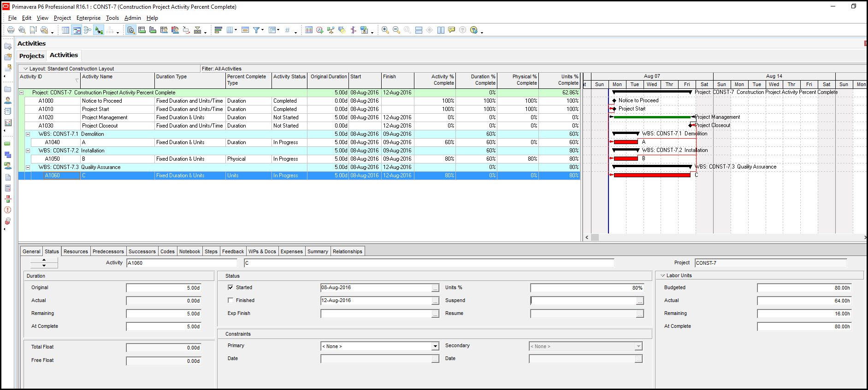Viewport: 868px width, 390px height.
Task: Collapse WBS CONST-7.2 Installation group
Action: (28, 151)
